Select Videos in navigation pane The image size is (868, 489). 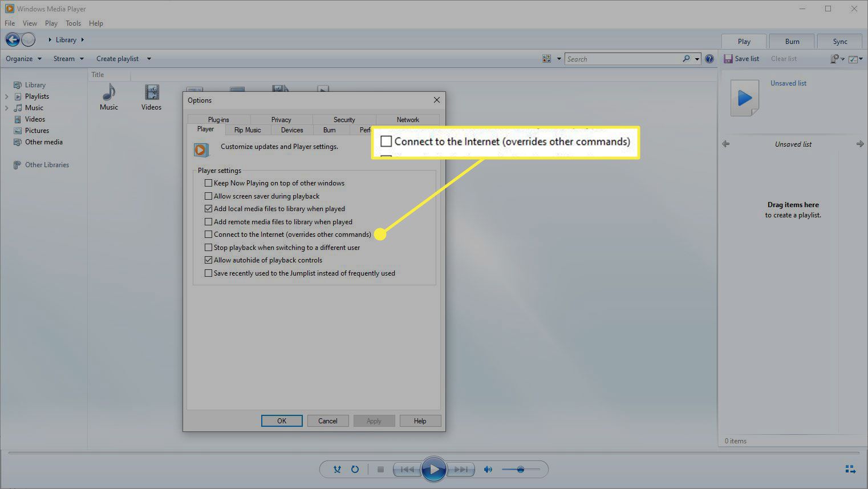coord(35,119)
